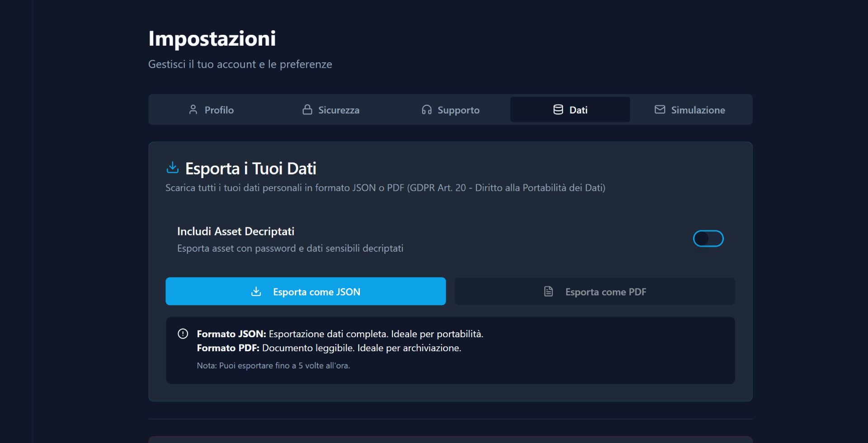Click the export rate limit note
This screenshot has width=868, height=443.
tap(273, 365)
